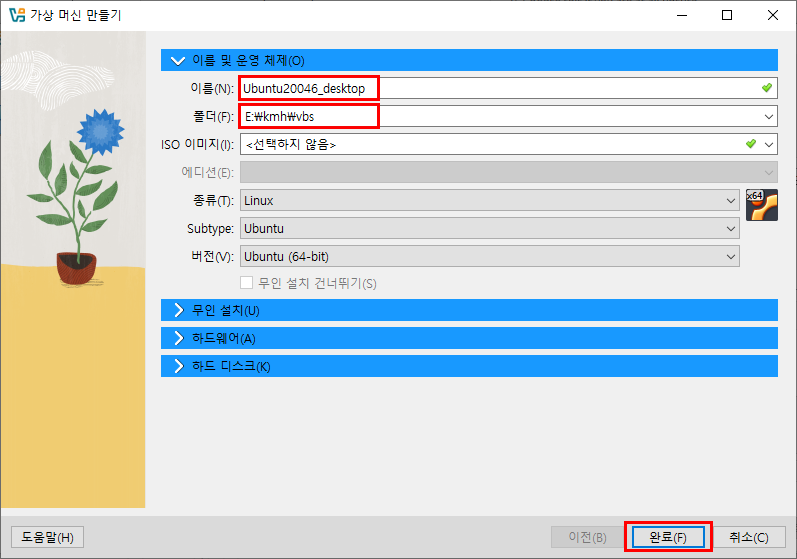Click the 이름(N) text field

pos(508,88)
